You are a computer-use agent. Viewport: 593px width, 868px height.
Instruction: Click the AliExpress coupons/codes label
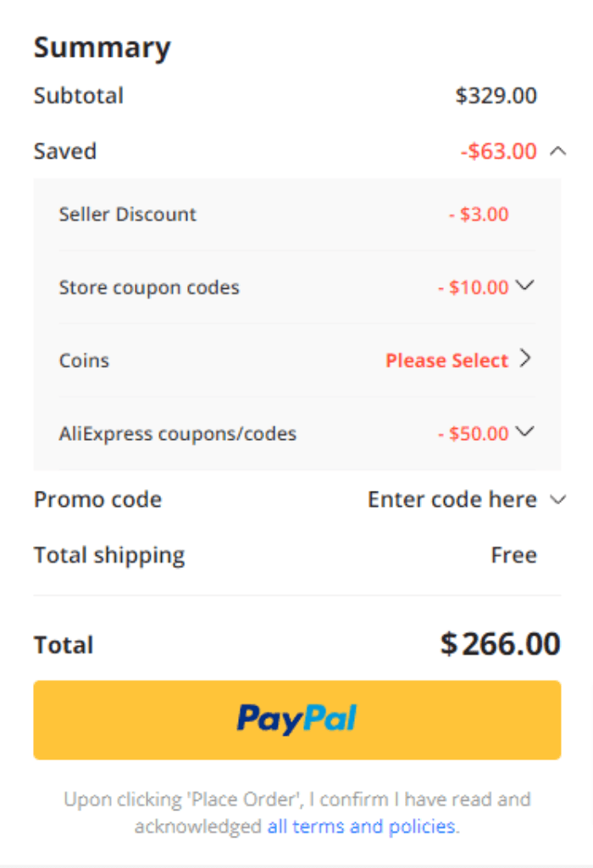coord(178,433)
